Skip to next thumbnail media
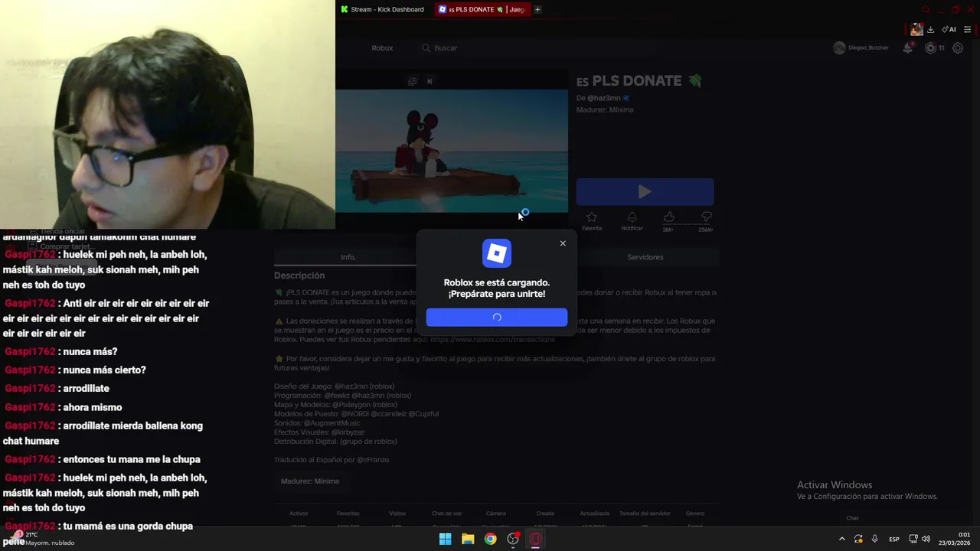The width and height of the screenshot is (980, 551). [x=430, y=81]
